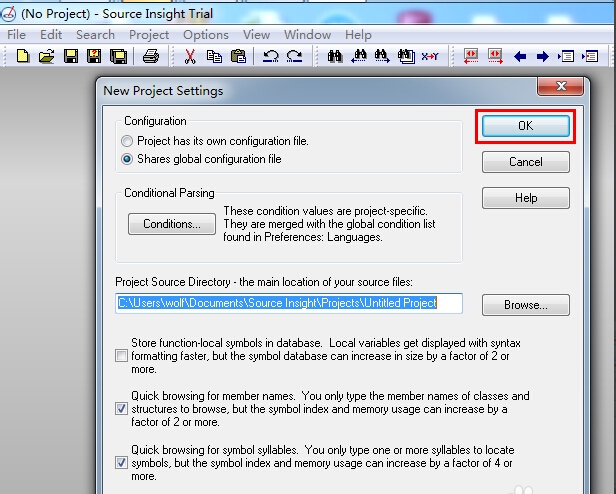Screen dimensions: 616x494
Task: Click the Conditions... button
Action: click(172, 224)
